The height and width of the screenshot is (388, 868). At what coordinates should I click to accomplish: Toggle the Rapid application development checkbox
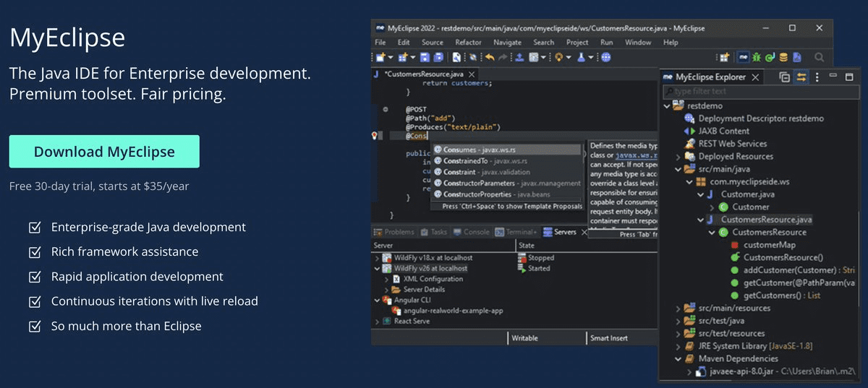(34, 277)
